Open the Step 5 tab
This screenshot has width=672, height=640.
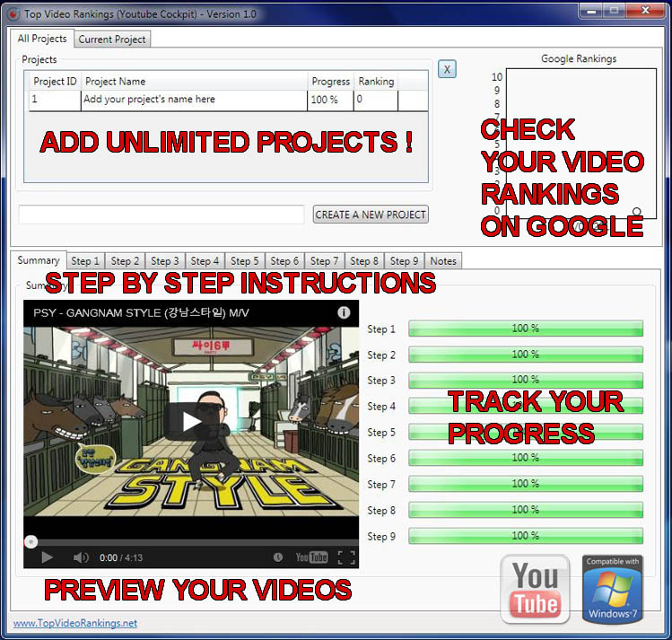point(245,261)
